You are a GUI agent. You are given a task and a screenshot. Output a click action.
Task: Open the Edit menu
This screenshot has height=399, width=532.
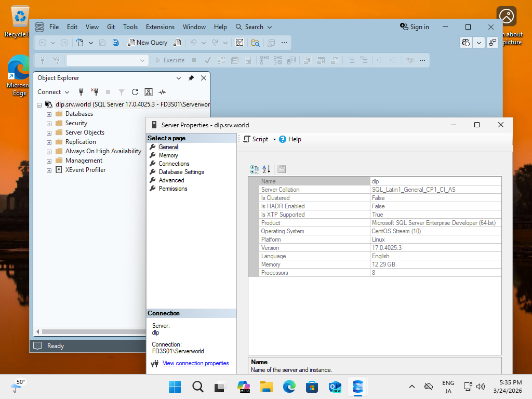pos(72,27)
